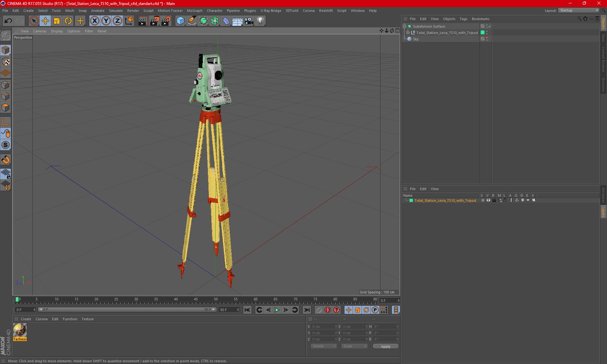Add a Floor environment object
Viewport: 607px width, 364px height.
pos(237,21)
